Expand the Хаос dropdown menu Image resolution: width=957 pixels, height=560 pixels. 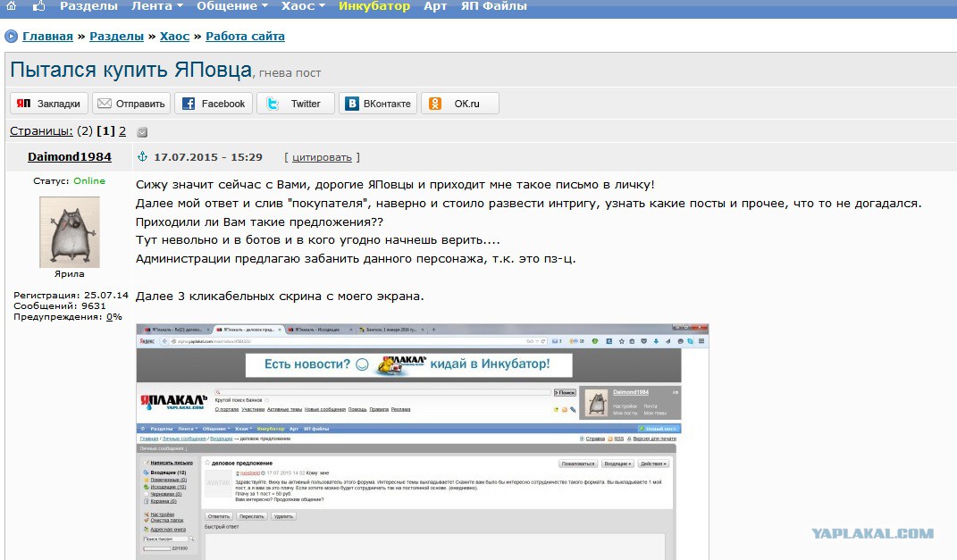tap(303, 6)
